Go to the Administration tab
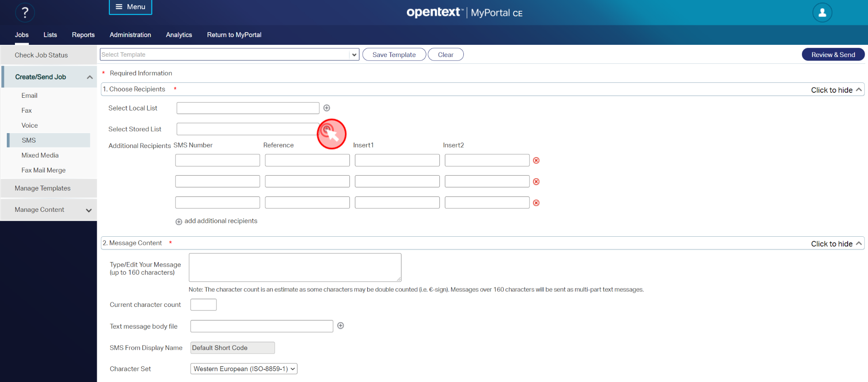This screenshot has height=382, width=868. [x=130, y=35]
